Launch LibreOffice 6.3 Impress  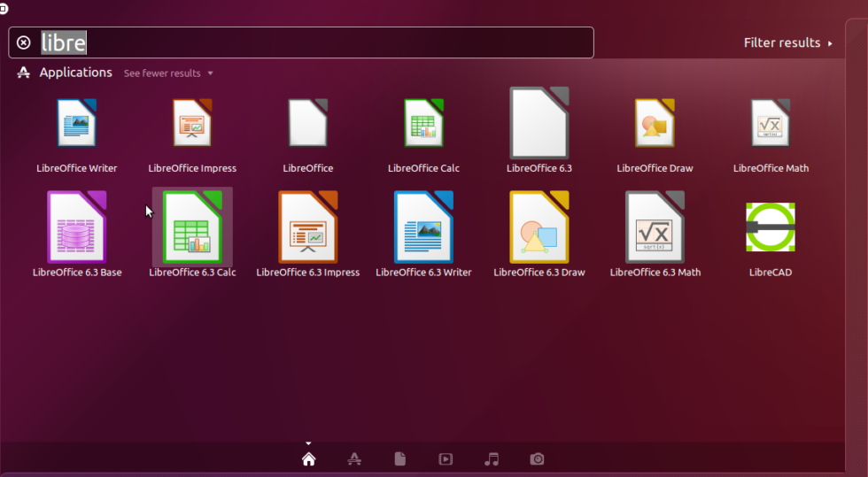coord(308,227)
